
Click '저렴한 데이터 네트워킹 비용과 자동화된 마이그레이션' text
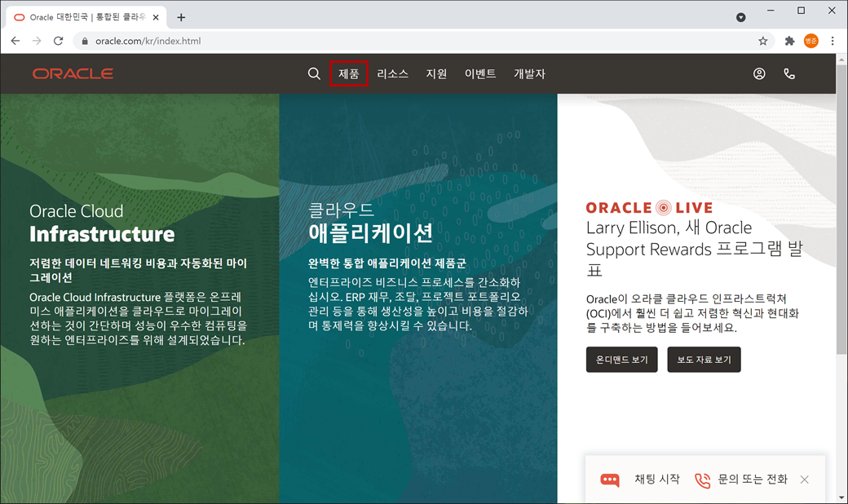coord(139,271)
